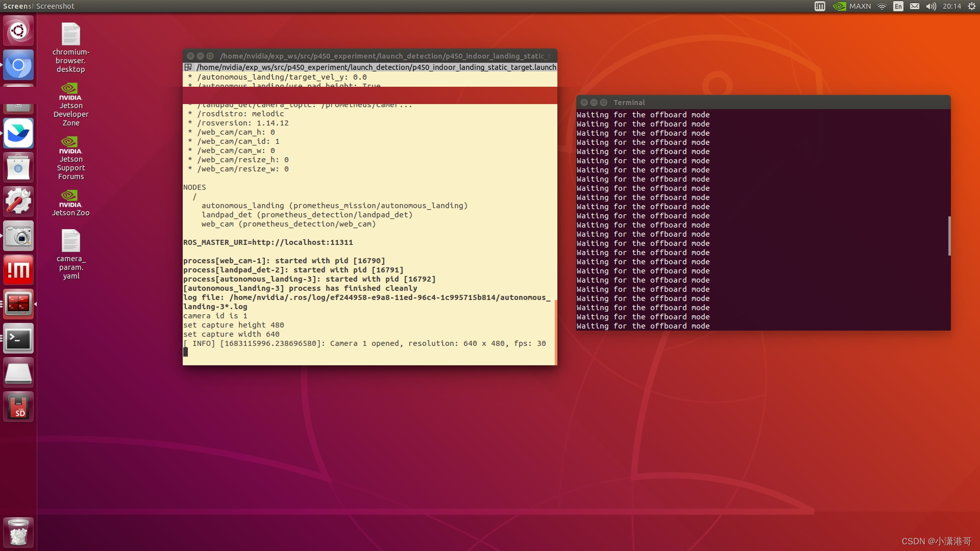The height and width of the screenshot is (551, 980).
Task: Open the 20:14 clock calendar menu
Action: (951, 6)
